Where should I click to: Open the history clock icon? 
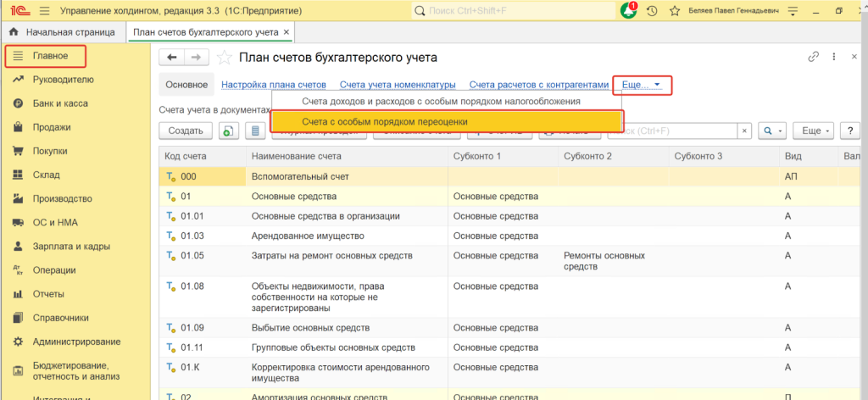pos(651,11)
